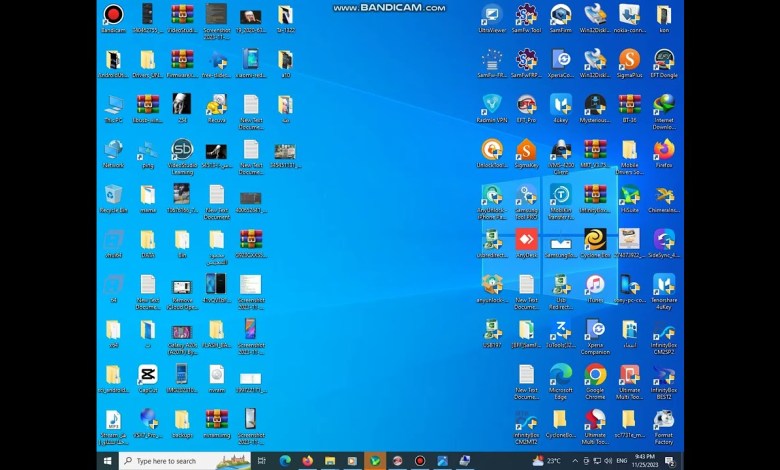
Task: Launch InfinityBox CM2SP2
Action: point(664,337)
